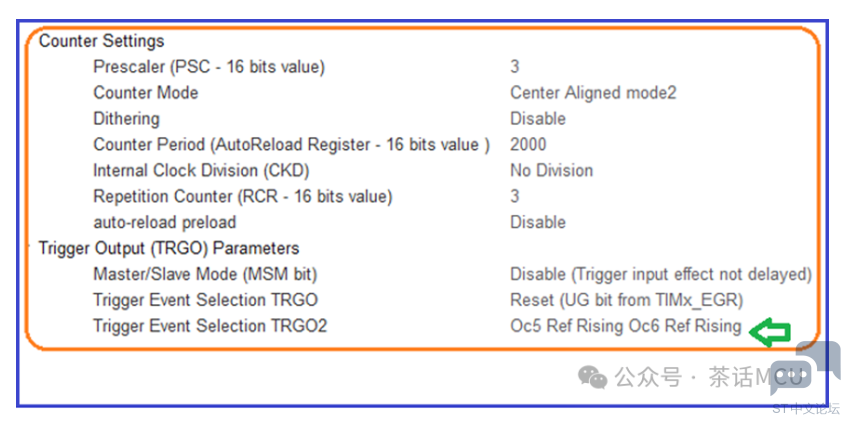Viewport: 849px width, 424px height.
Task: Click the green arrow icon
Action: 769,332
